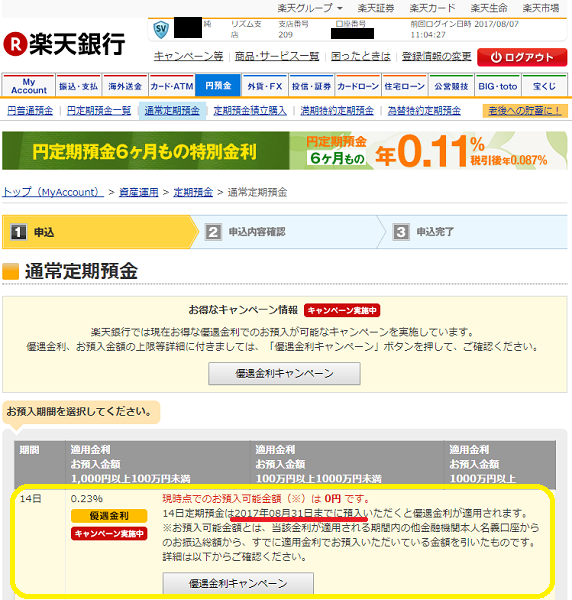This screenshot has height=600, width=572.
Task: Click step 2 申込内容確認 indicator
Action: pos(287,232)
